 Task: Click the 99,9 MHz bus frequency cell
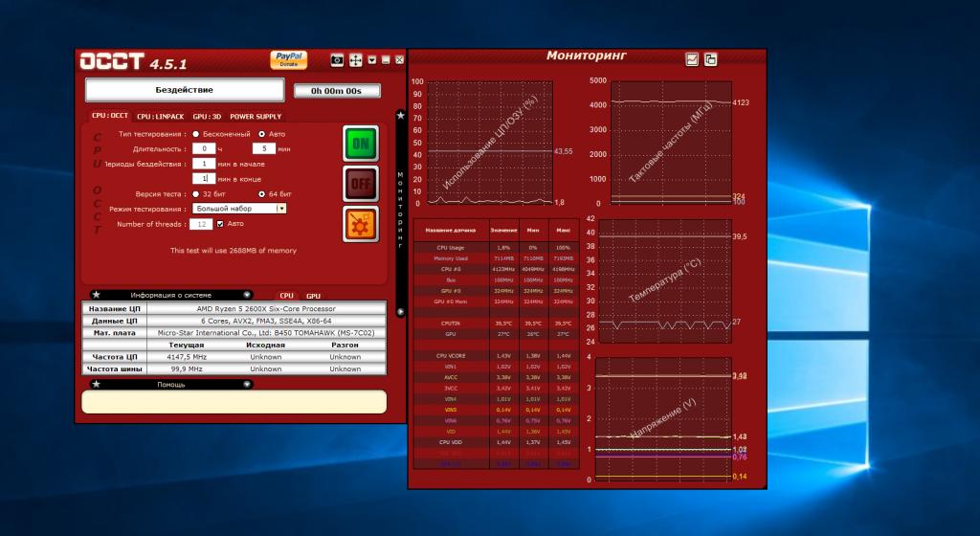(187, 369)
